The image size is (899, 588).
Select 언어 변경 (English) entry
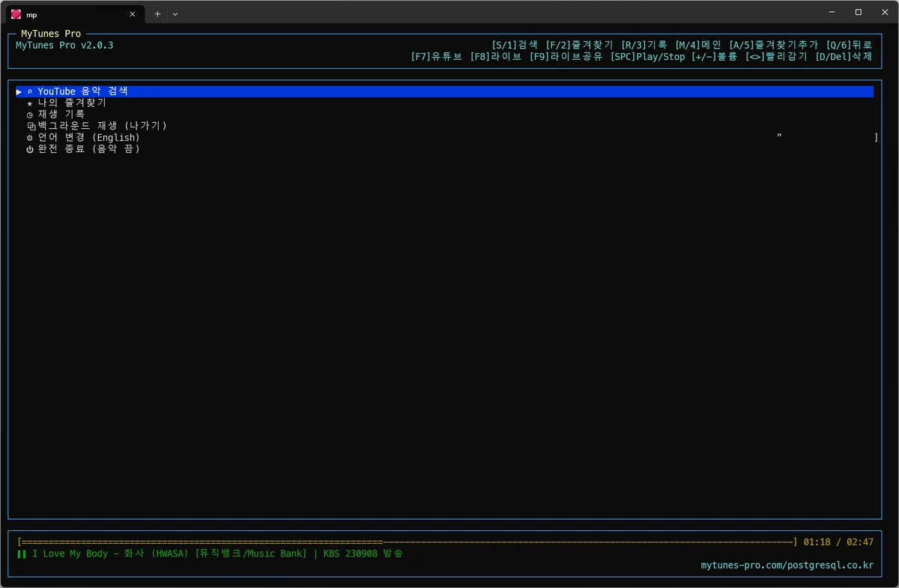click(x=89, y=138)
